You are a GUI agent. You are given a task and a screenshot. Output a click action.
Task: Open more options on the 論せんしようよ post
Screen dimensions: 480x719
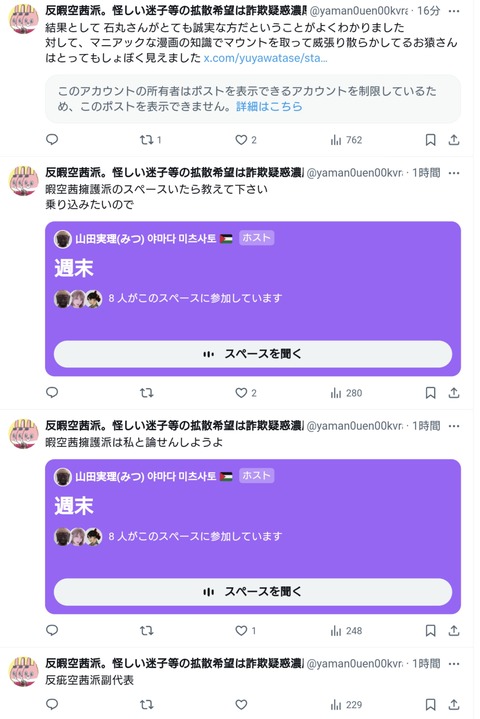point(454,426)
